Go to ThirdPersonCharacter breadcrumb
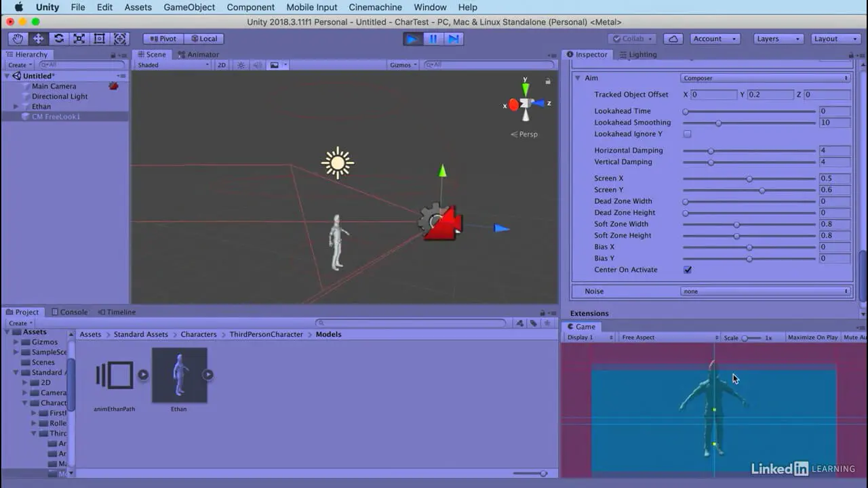 pos(267,334)
